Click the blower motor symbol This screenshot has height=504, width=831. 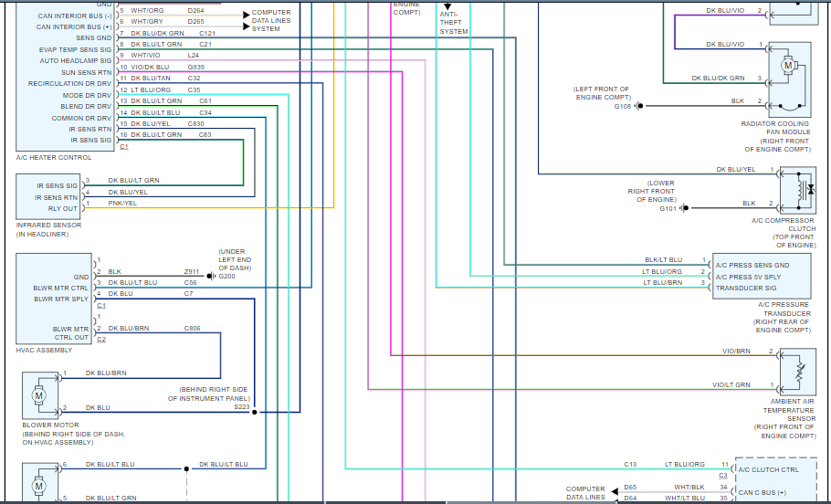40,395
